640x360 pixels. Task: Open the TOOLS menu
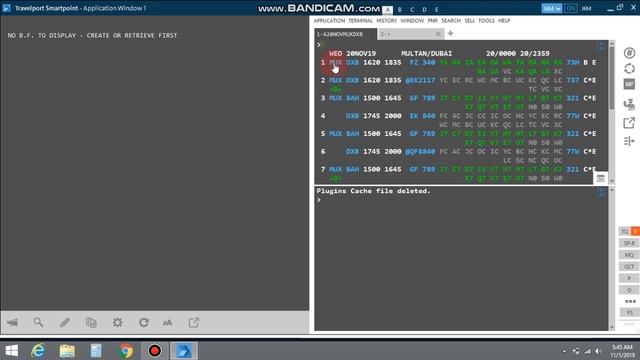click(487, 21)
